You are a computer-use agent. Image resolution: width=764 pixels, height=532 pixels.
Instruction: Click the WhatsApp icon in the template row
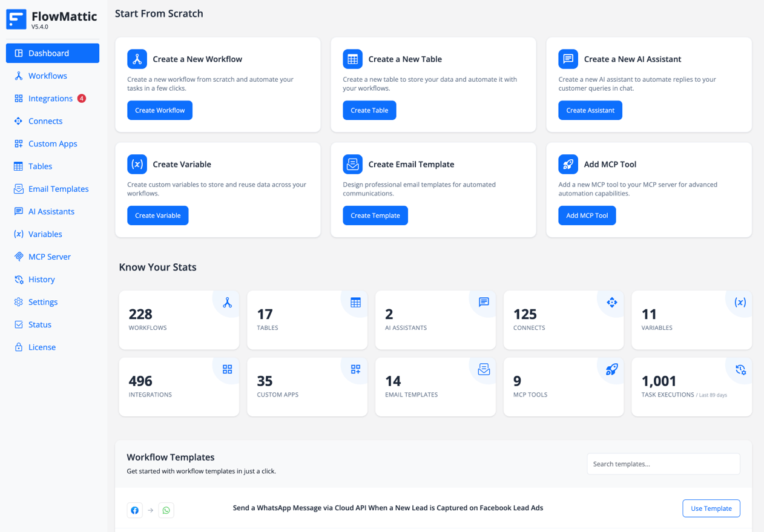click(166, 510)
